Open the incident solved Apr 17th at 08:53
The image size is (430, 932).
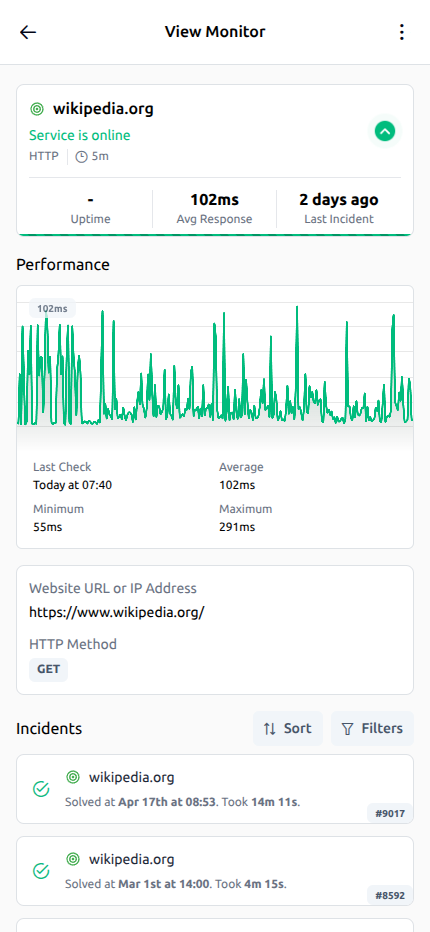215,789
